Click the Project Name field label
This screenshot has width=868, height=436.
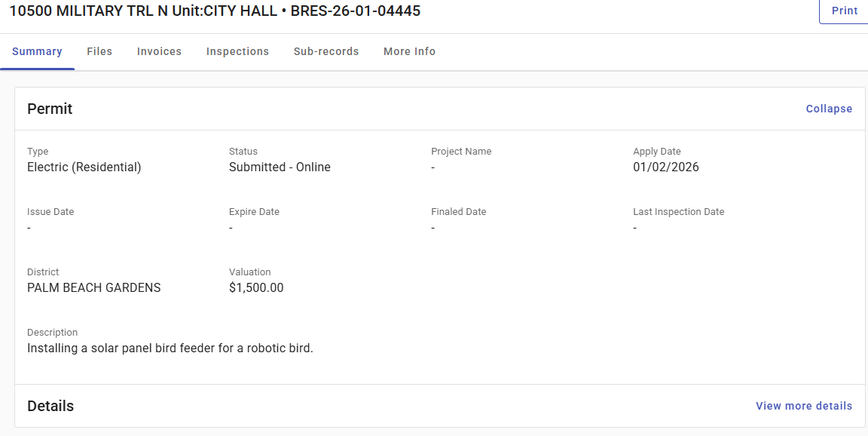click(x=461, y=152)
